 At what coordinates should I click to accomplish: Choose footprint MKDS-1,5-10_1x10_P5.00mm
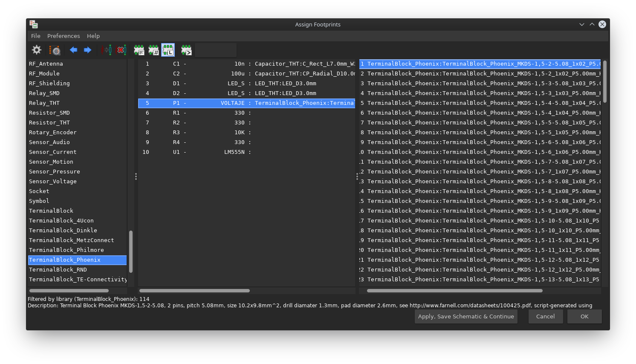click(480, 231)
